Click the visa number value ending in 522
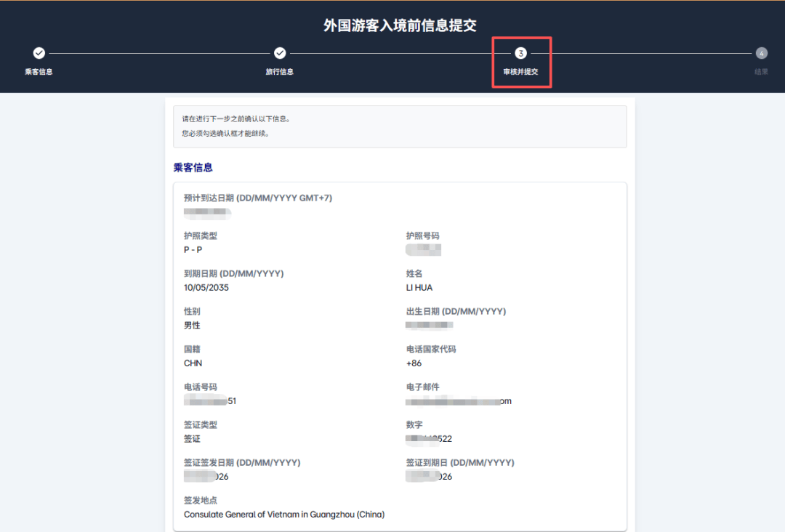Screen dimensions: 785x532 pyautogui.click(x=429, y=439)
